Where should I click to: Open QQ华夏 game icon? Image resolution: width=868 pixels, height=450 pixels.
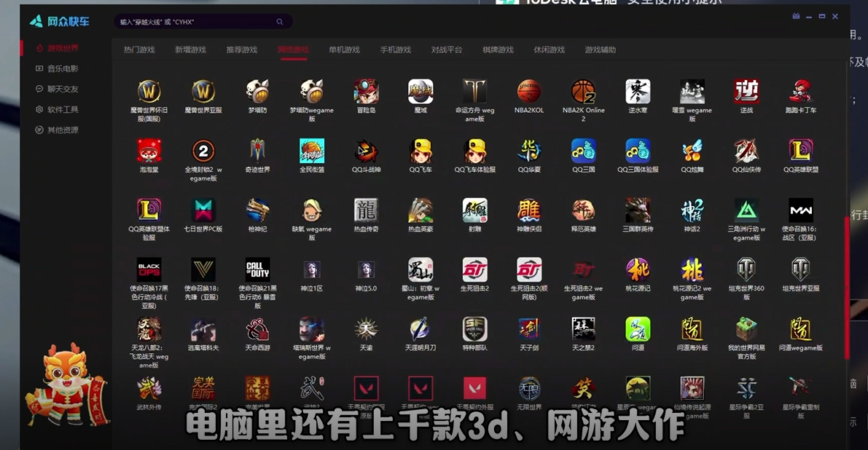[528, 151]
